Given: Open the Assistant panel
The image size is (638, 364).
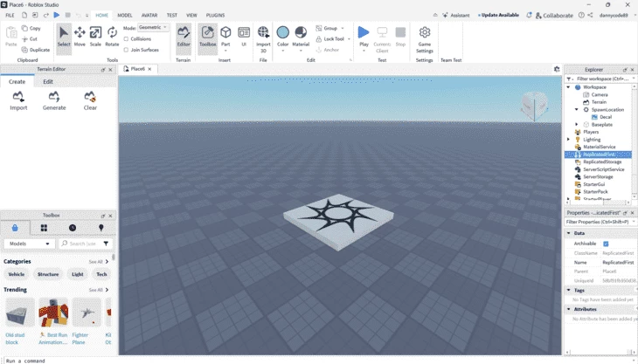Looking at the screenshot, I should pyautogui.click(x=456, y=15).
